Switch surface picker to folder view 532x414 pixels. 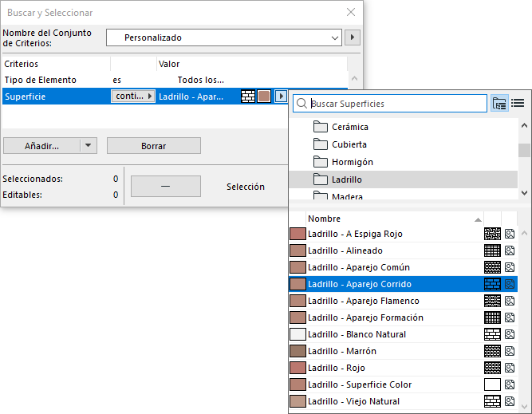point(499,103)
